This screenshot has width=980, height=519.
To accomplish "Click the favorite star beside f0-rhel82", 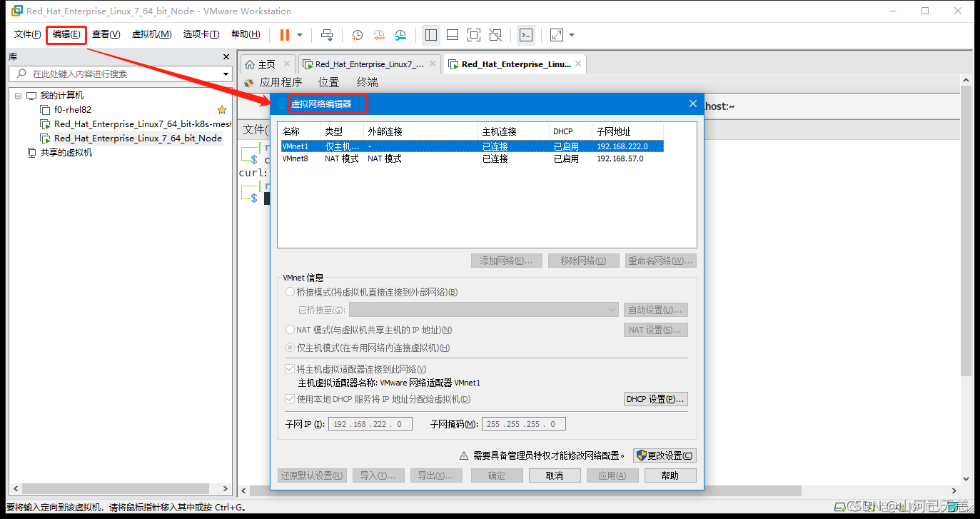I will click(222, 110).
